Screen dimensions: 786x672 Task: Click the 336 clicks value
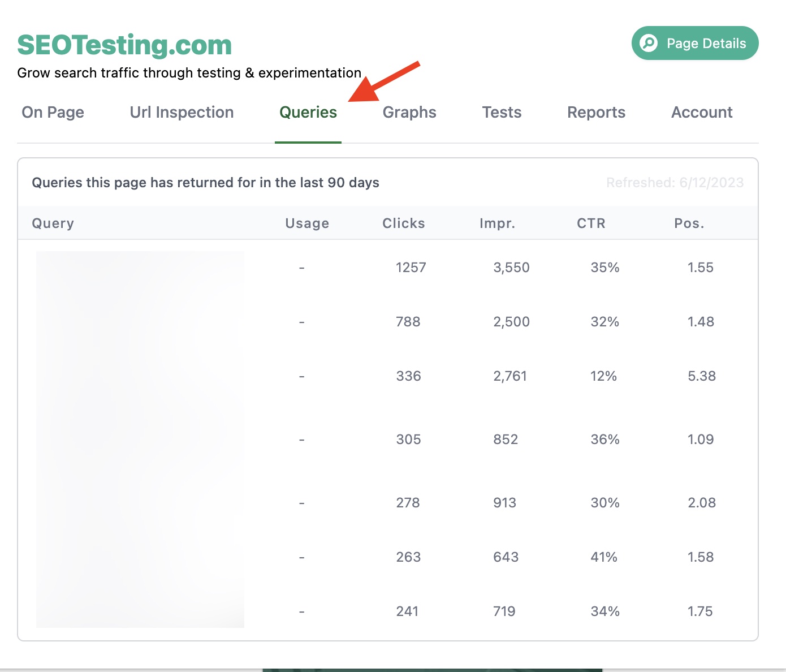tap(409, 376)
